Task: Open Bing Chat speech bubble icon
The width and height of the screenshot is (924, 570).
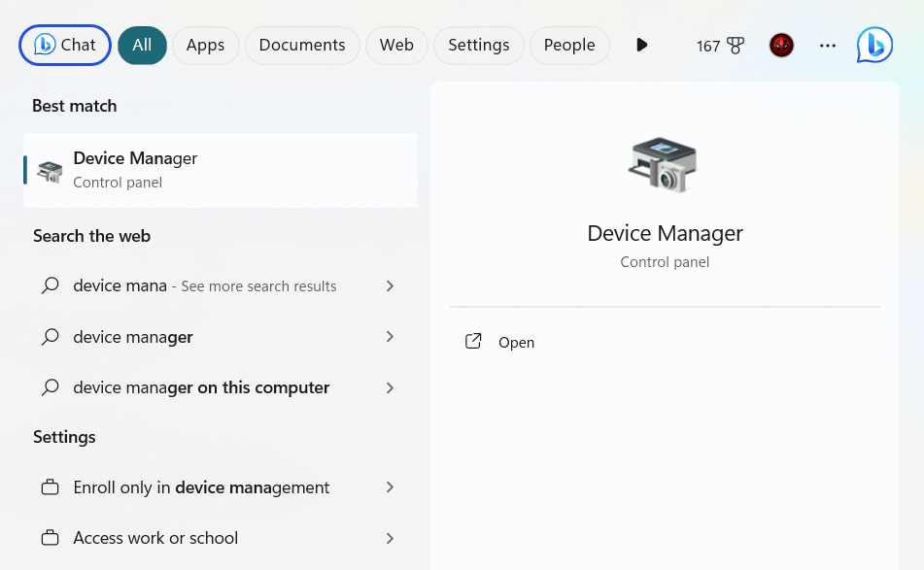Action: [873, 45]
